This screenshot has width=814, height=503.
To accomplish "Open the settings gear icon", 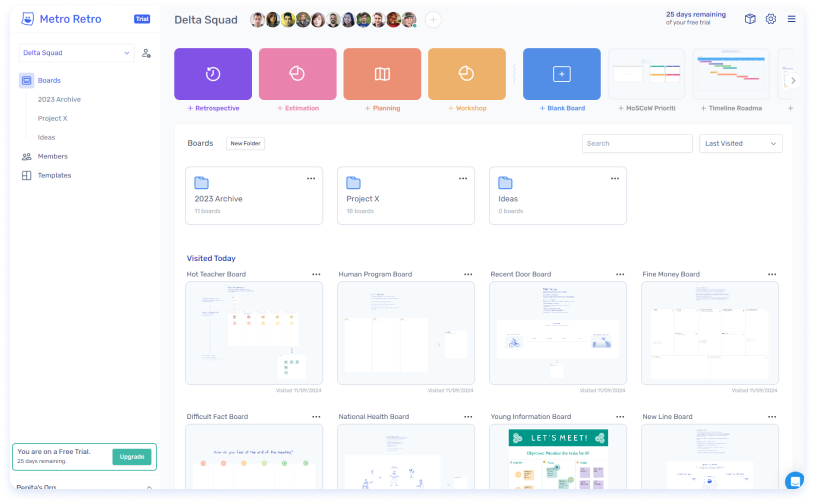I will coord(771,19).
